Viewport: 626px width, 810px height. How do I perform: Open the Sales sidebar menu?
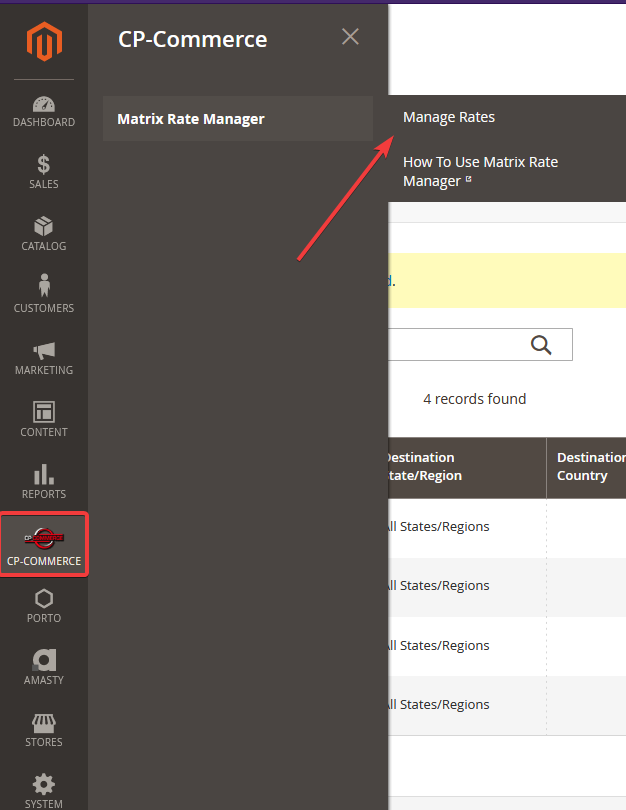tap(44, 173)
